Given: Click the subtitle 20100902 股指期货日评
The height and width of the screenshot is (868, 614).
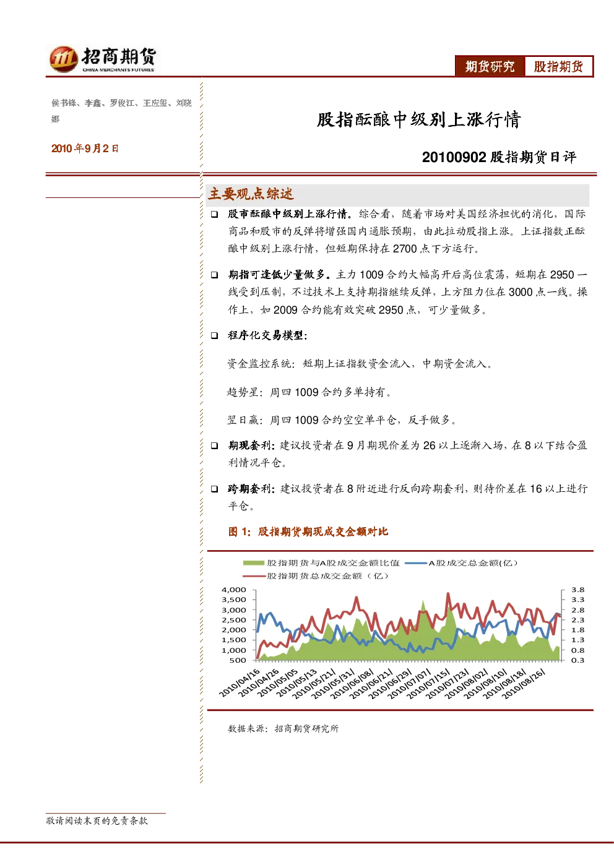Looking at the screenshot, I should point(499,157).
